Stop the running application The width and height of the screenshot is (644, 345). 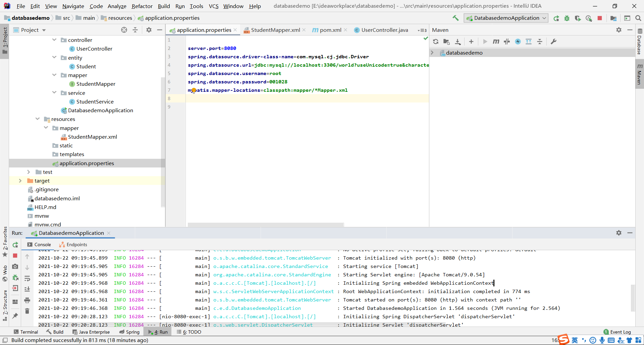pyautogui.click(x=600, y=18)
